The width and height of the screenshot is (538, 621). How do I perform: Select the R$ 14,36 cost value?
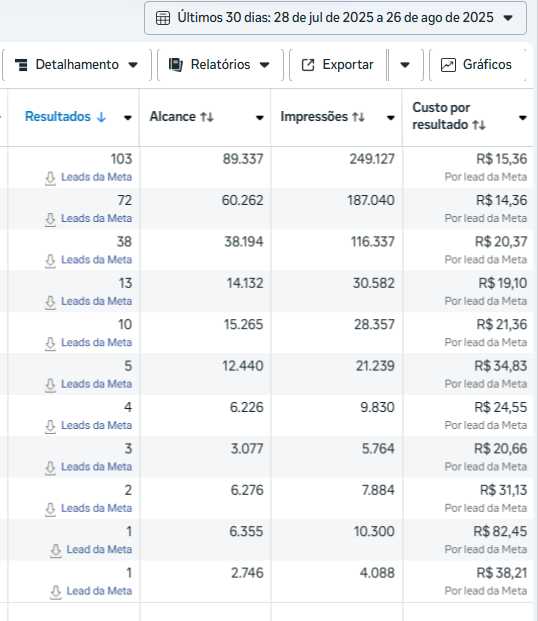tap(502, 200)
